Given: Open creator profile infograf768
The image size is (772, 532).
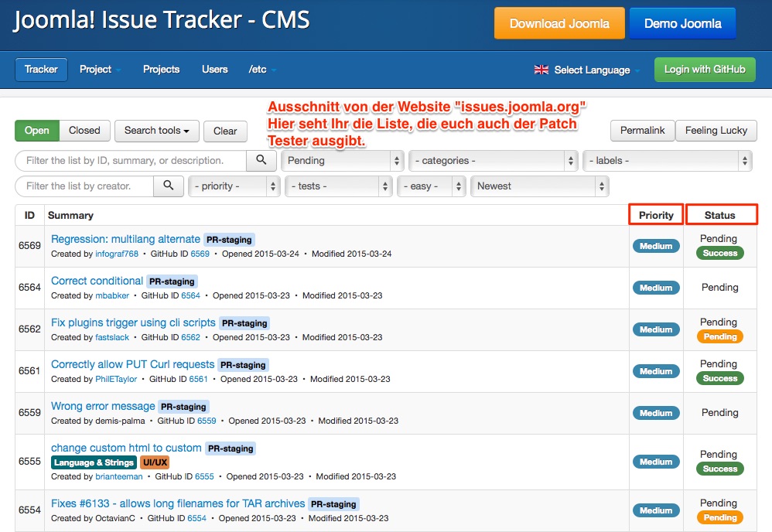Looking at the screenshot, I should coord(117,254).
